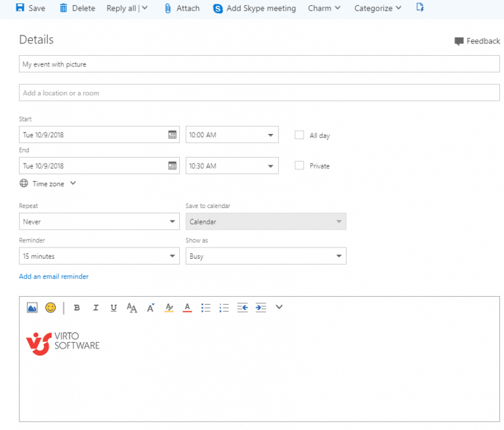
Task: Open the Repeat dropdown set to Never
Action: 99,222
